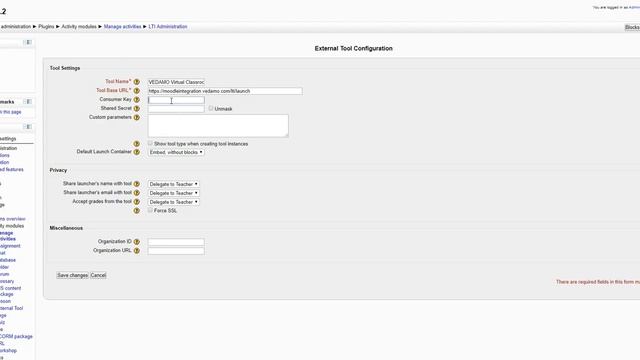640x360 pixels.
Task: Open help icon beside Consumer Key
Action: click(x=137, y=100)
